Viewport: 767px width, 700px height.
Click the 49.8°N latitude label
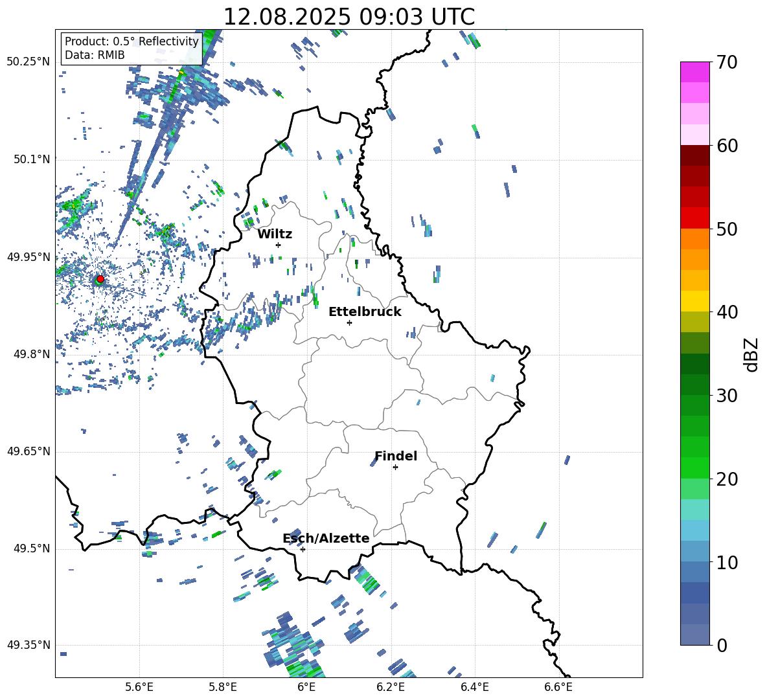(x=32, y=354)
